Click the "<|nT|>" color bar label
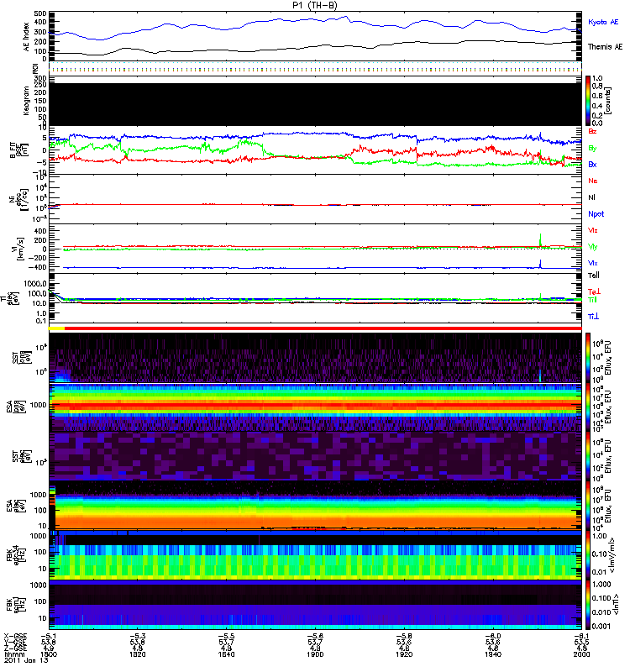This screenshot has height=672, width=630. tap(617, 605)
